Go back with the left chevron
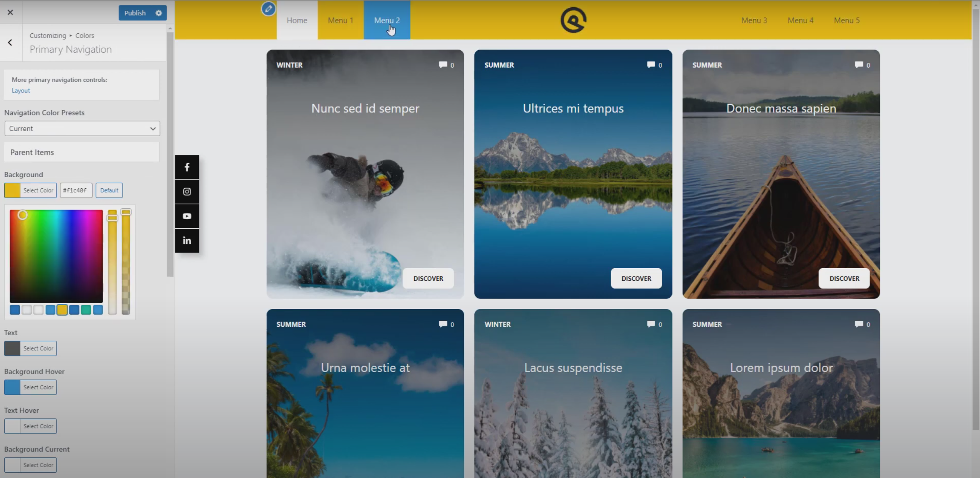The width and height of the screenshot is (980, 478). (10, 43)
